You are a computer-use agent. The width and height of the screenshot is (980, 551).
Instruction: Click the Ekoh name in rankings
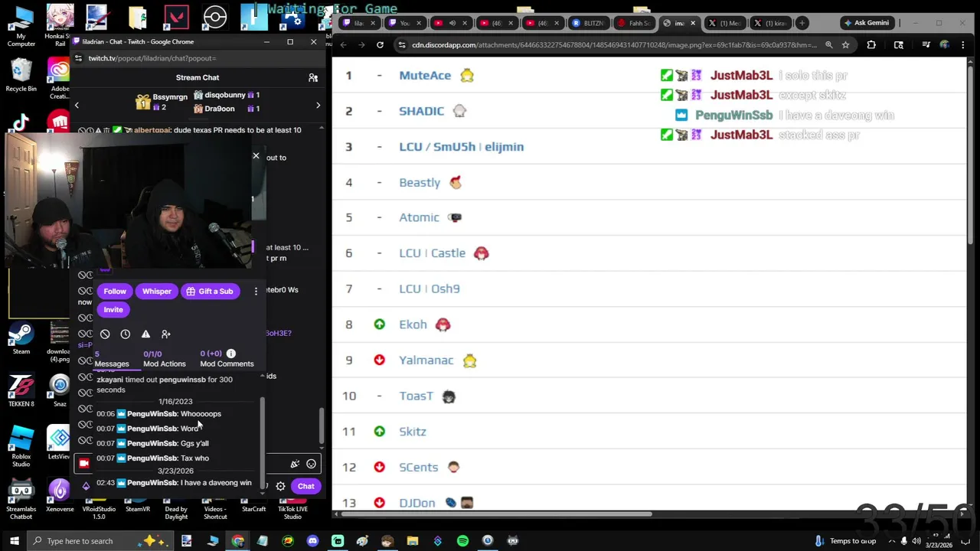pos(413,324)
